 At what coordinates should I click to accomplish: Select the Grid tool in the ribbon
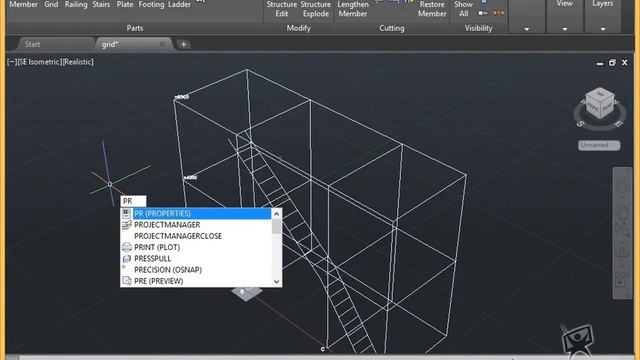(51, 4)
